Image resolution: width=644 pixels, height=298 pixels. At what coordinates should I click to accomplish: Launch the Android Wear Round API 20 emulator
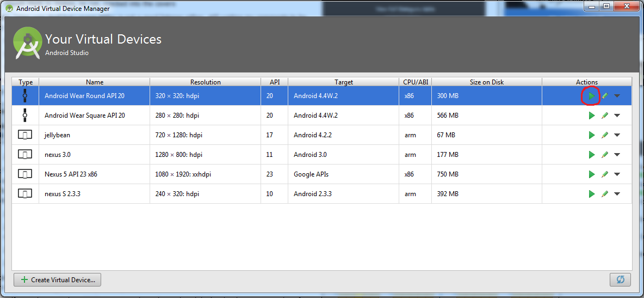tap(591, 96)
